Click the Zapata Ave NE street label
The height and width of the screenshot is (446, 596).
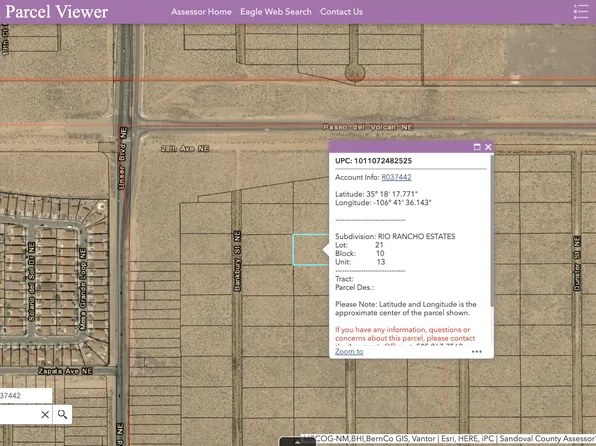tap(65, 371)
